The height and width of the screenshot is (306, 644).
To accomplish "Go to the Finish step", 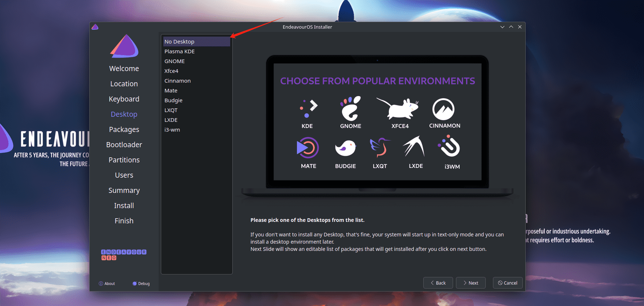I will click(x=124, y=221).
